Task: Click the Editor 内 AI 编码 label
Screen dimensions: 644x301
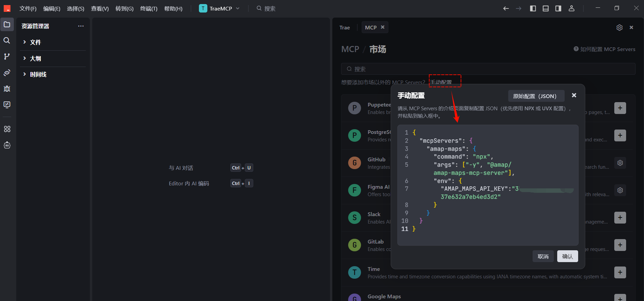Action: (189, 183)
